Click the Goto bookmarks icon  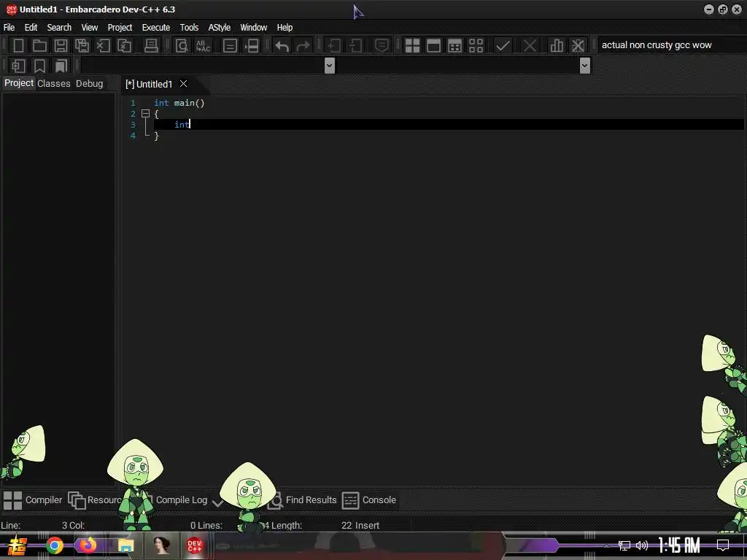point(61,66)
